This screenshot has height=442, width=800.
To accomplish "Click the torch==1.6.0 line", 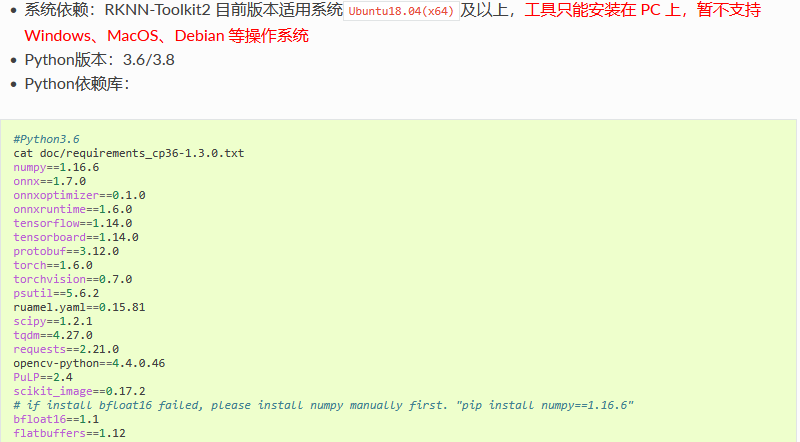I will pos(53,265).
